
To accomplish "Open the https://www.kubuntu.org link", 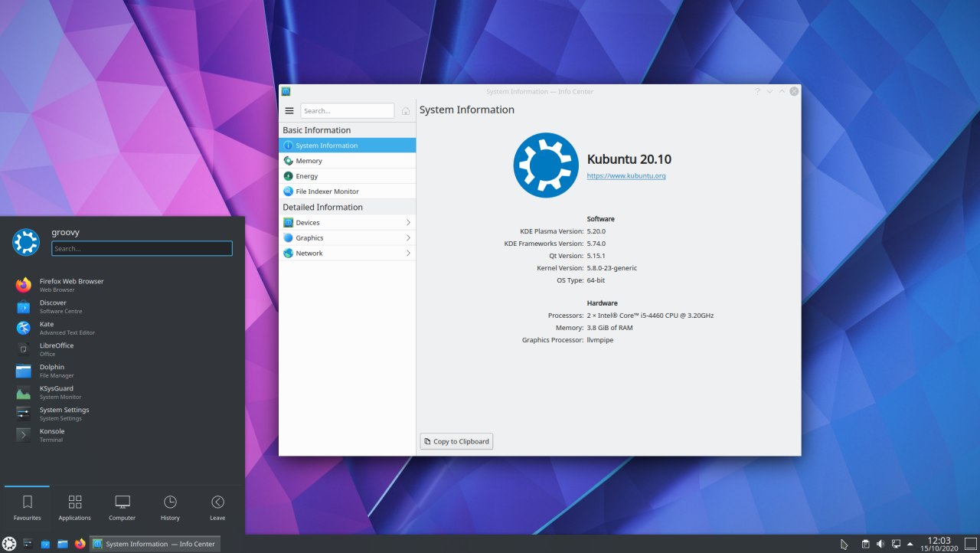I will point(626,176).
